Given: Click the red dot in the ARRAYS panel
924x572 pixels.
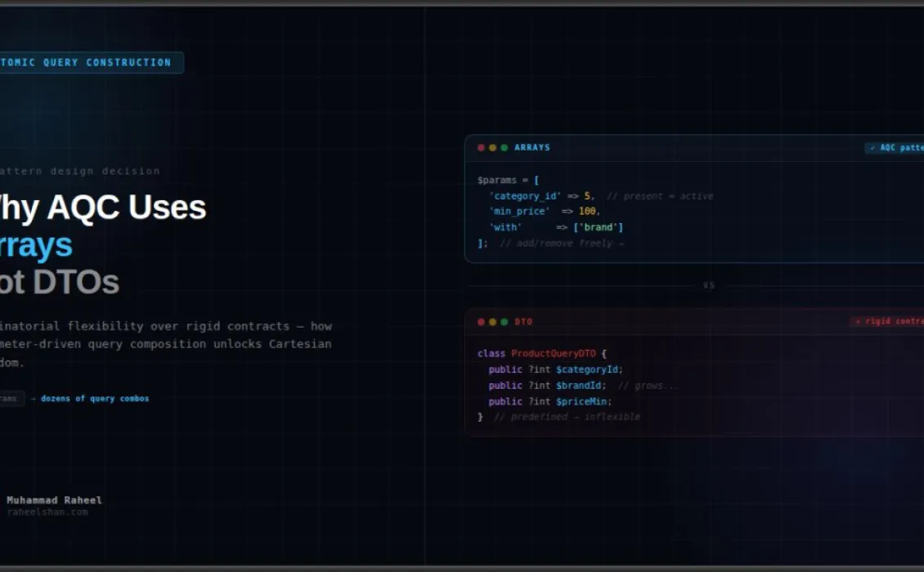Looking at the screenshot, I should 481,148.
